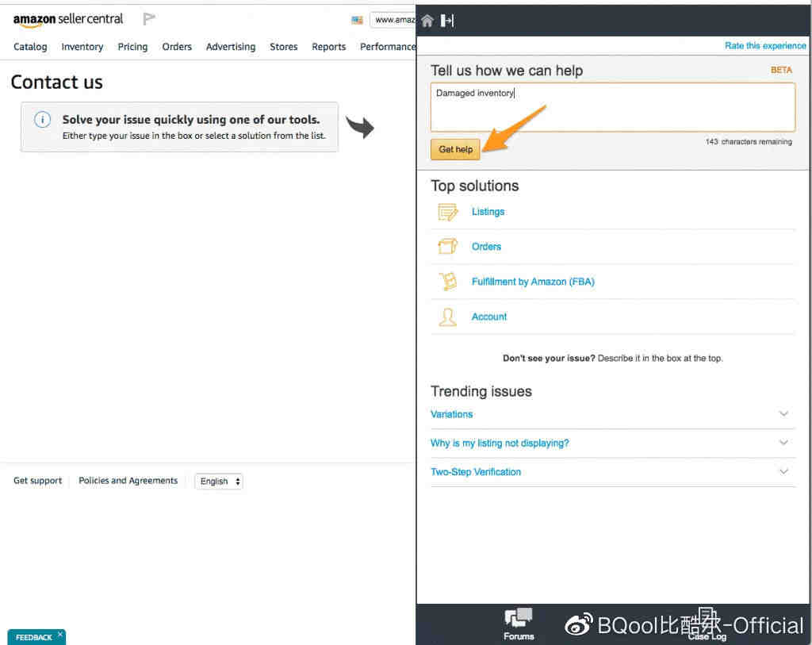Image resolution: width=812 pixels, height=645 pixels.
Task: Close the Feedback tab with the X
Action: 60,634
